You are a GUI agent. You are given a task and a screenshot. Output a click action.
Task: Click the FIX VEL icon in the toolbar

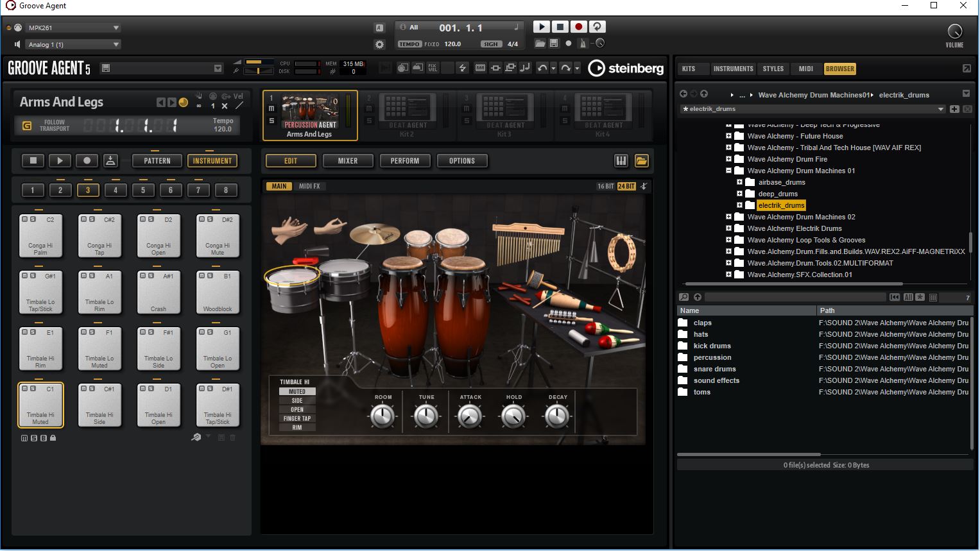pyautogui.click(x=433, y=68)
